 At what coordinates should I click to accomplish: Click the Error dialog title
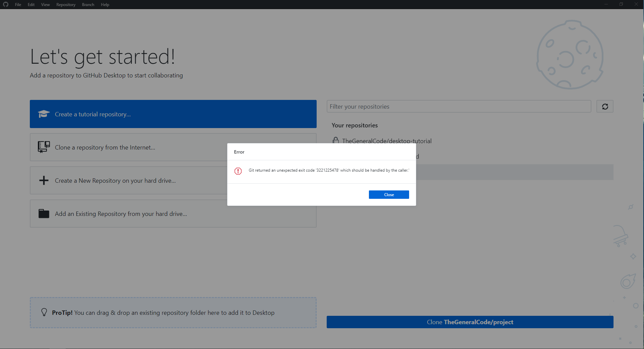pos(239,152)
